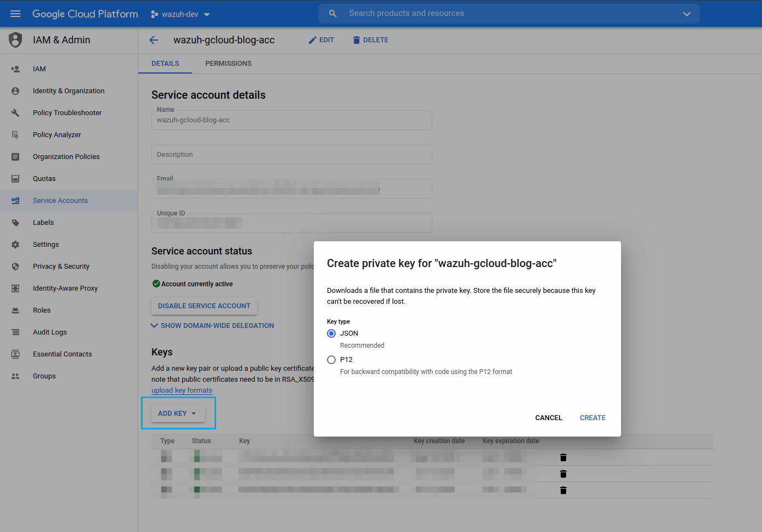Click the Service Accounts key icon

tap(15, 201)
